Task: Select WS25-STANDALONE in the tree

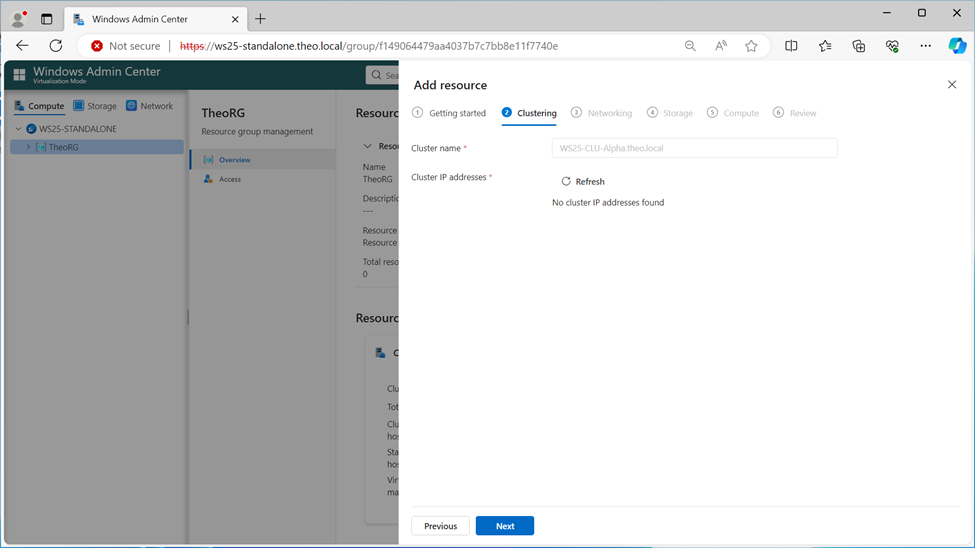Action: point(78,129)
